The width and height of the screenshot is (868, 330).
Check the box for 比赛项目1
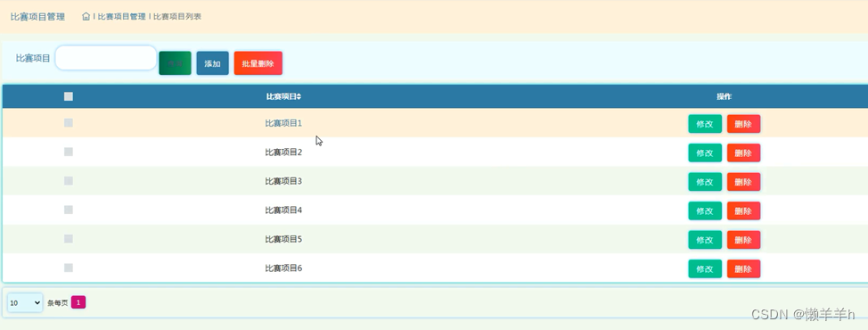click(69, 123)
